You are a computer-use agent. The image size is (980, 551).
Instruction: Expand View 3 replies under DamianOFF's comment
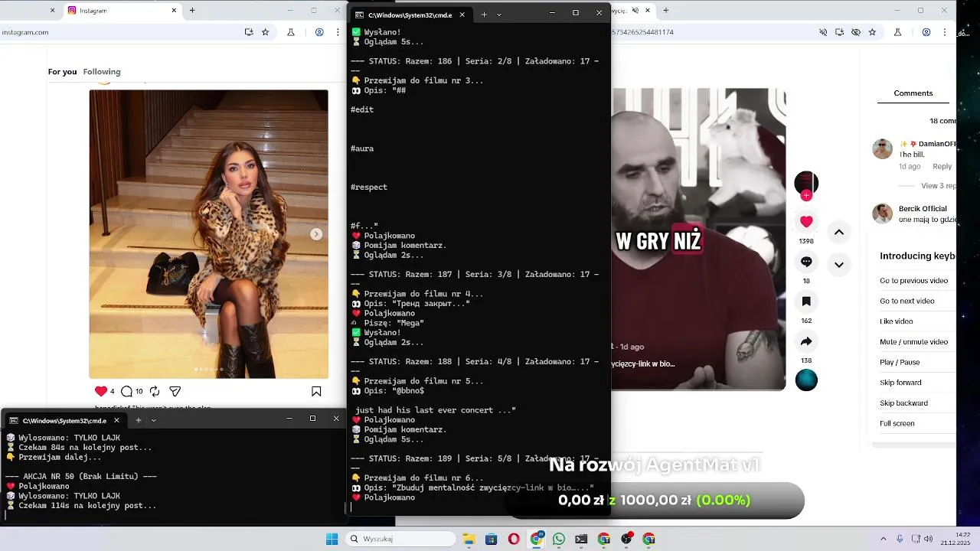[x=938, y=186]
